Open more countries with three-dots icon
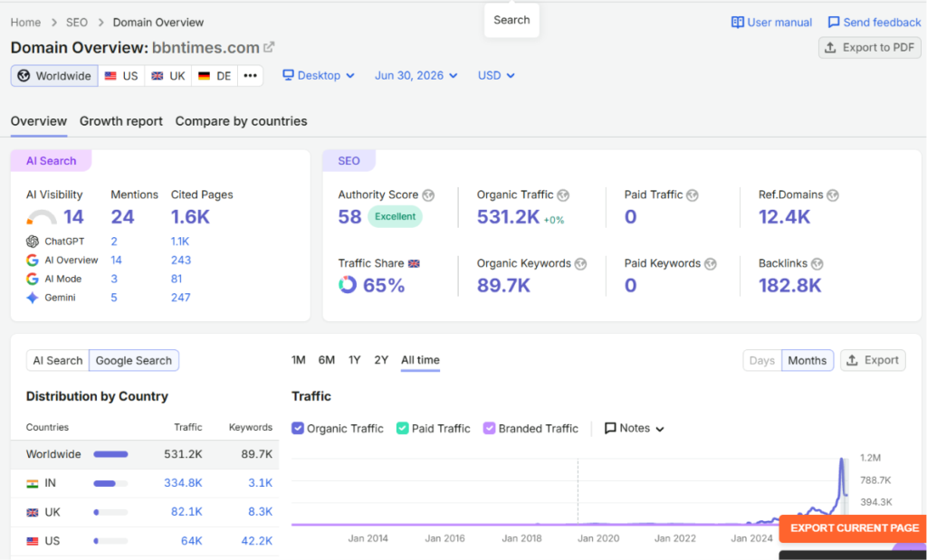 (x=250, y=76)
